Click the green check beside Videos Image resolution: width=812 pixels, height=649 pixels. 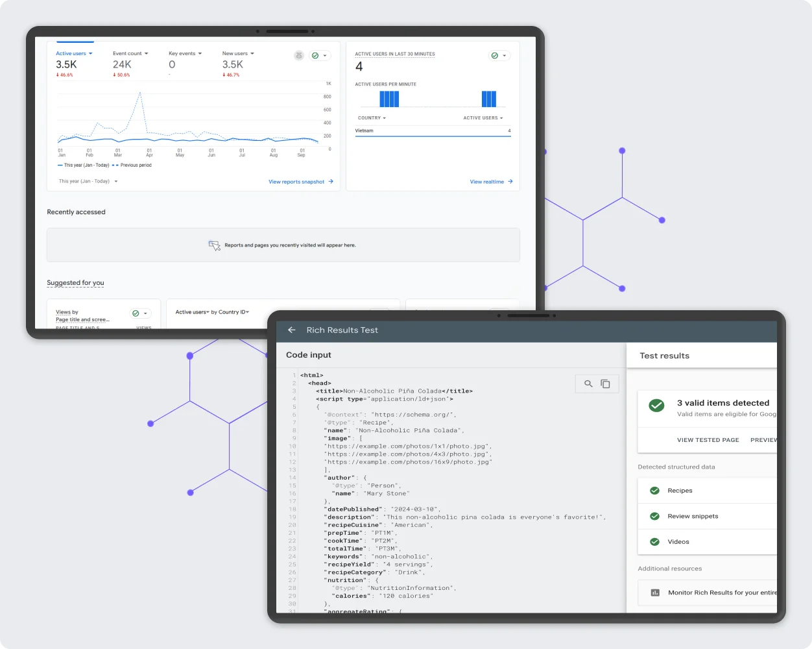[x=654, y=541]
